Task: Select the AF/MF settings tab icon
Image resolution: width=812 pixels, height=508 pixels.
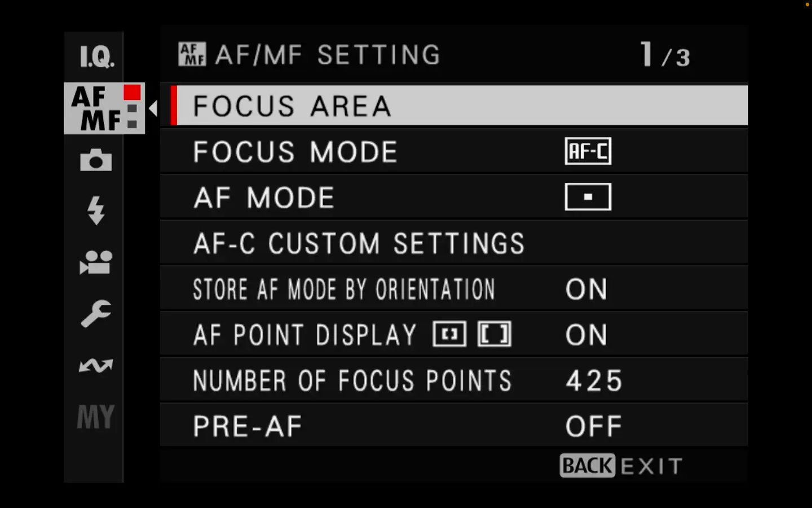Action: 96,108
